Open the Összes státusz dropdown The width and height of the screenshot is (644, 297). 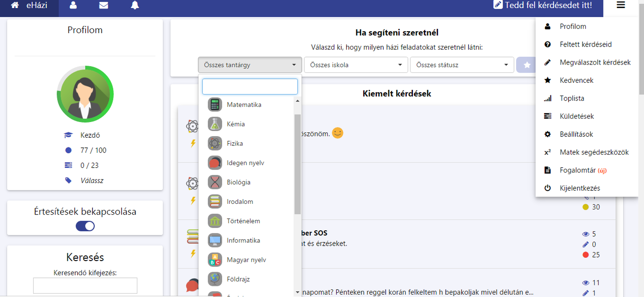tap(462, 65)
